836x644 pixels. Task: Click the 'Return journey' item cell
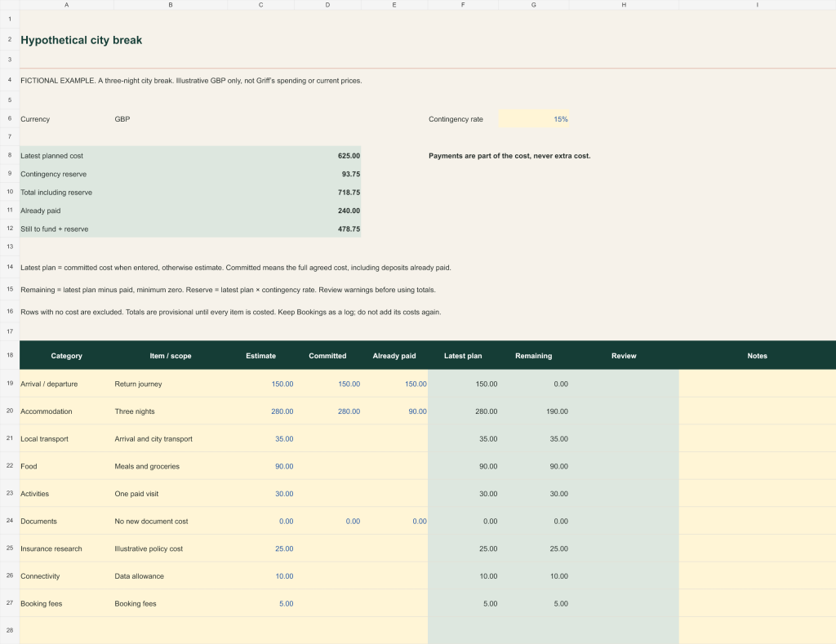tap(171, 384)
